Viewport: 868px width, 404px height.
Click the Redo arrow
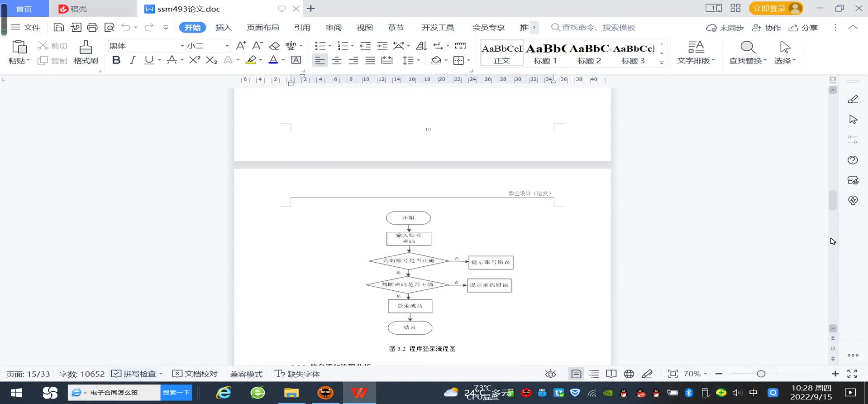pyautogui.click(x=149, y=28)
